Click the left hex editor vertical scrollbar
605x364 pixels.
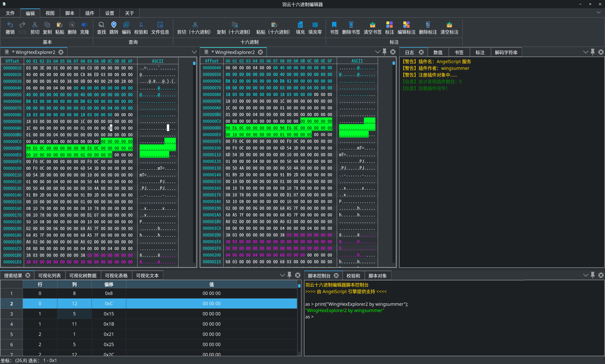pyautogui.click(x=194, y=162)
